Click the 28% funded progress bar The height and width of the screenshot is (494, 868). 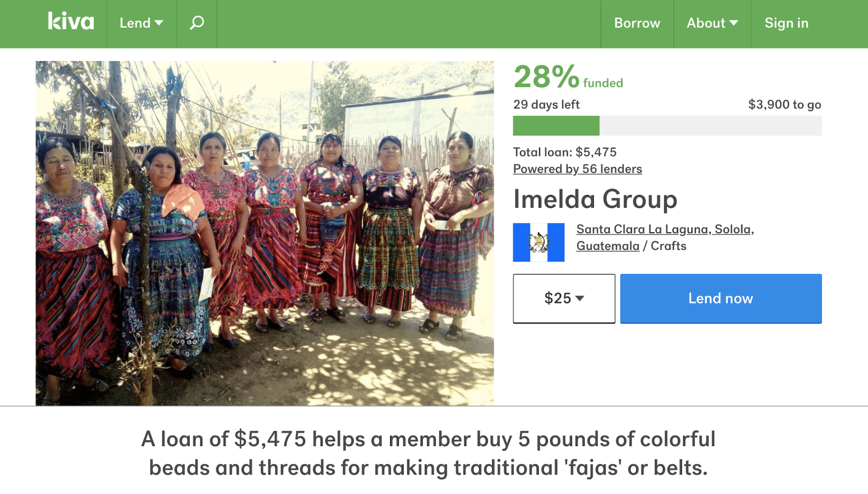coord(666,126)
